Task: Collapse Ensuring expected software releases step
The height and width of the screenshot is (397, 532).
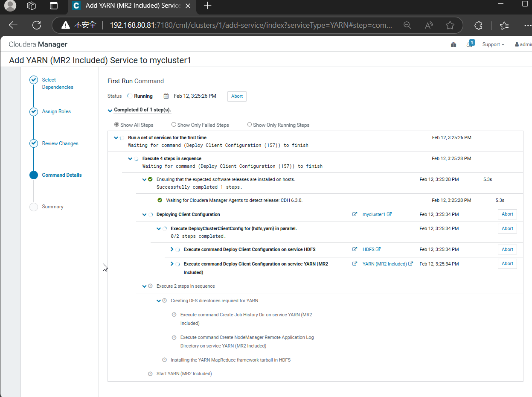Action: coord(144,180)
